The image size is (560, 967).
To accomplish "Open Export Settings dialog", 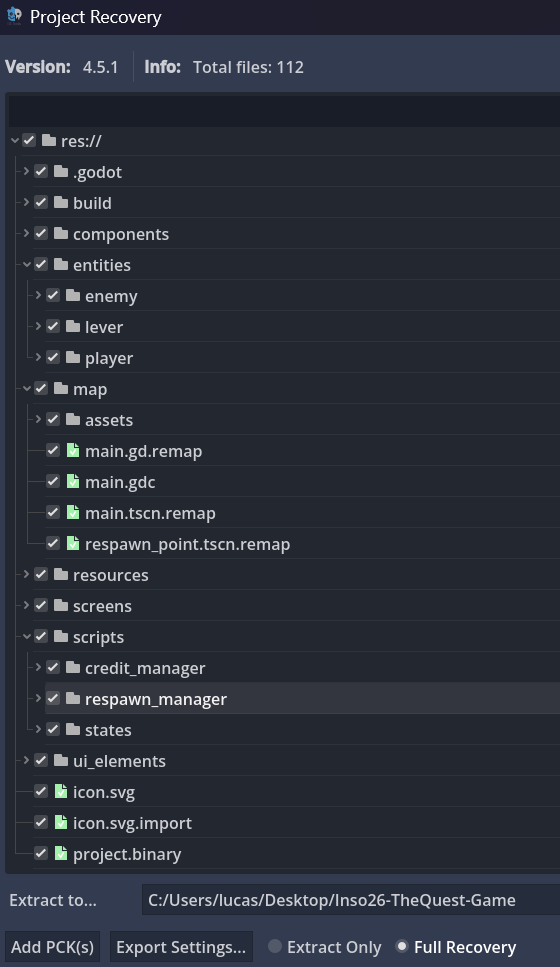I will pyautogui.click(x=181, y=947).
